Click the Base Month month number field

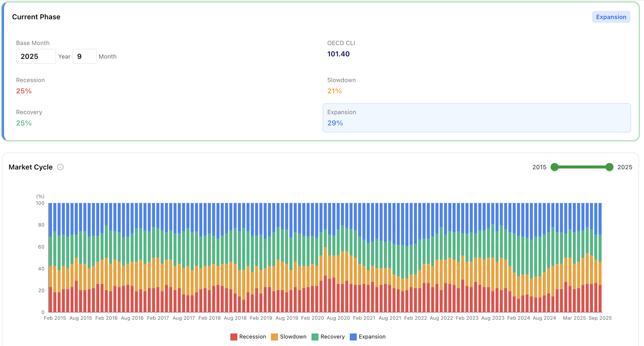(84, 56)
